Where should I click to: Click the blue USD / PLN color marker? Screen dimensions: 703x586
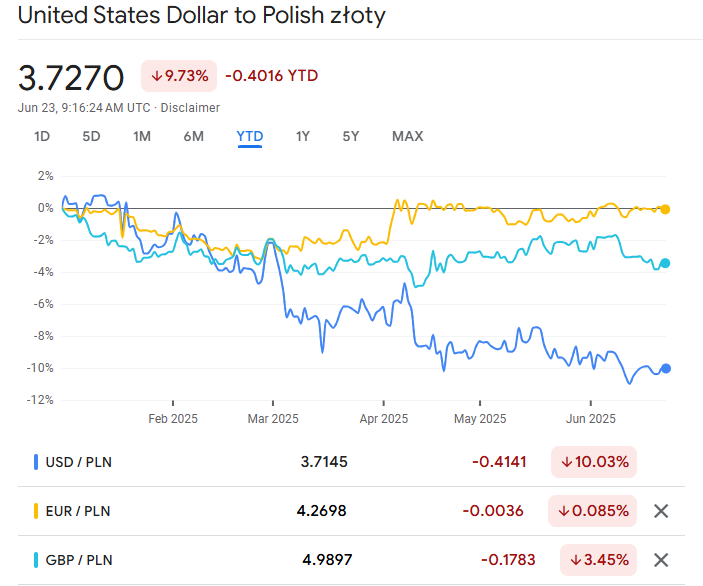(36, 462)
